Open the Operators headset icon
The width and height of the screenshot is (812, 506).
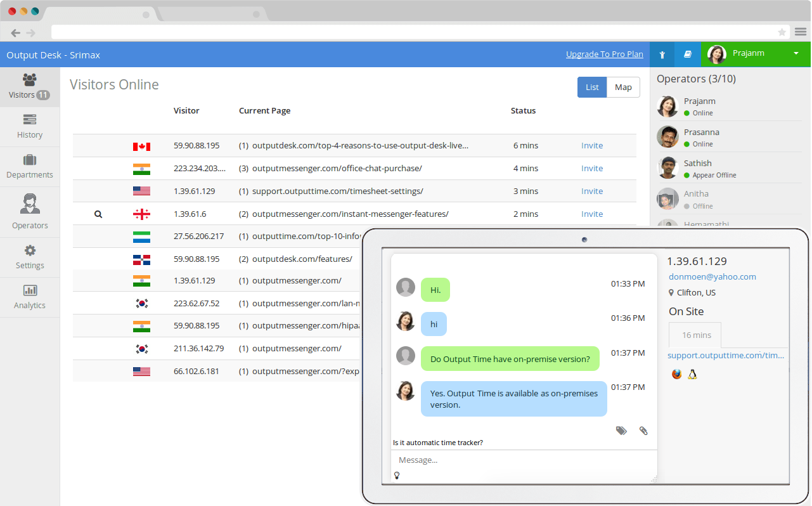[30, 204]
